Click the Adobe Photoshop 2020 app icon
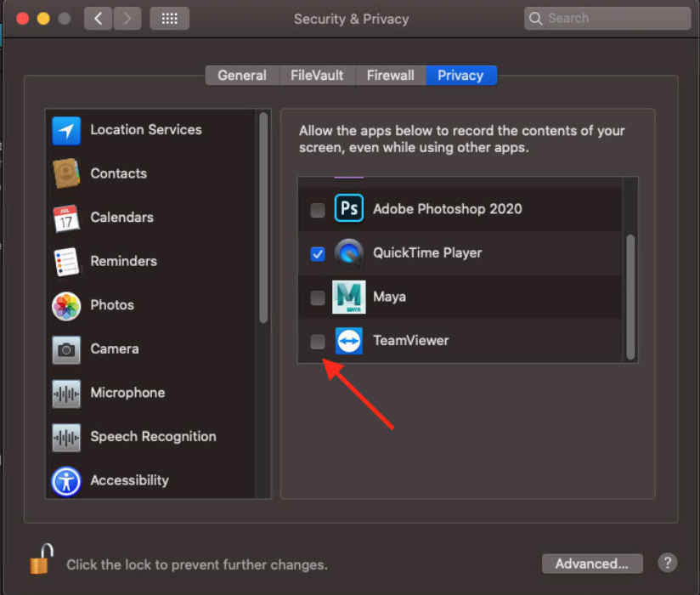This screenshot has height=595, width=700. pos(348,208)
